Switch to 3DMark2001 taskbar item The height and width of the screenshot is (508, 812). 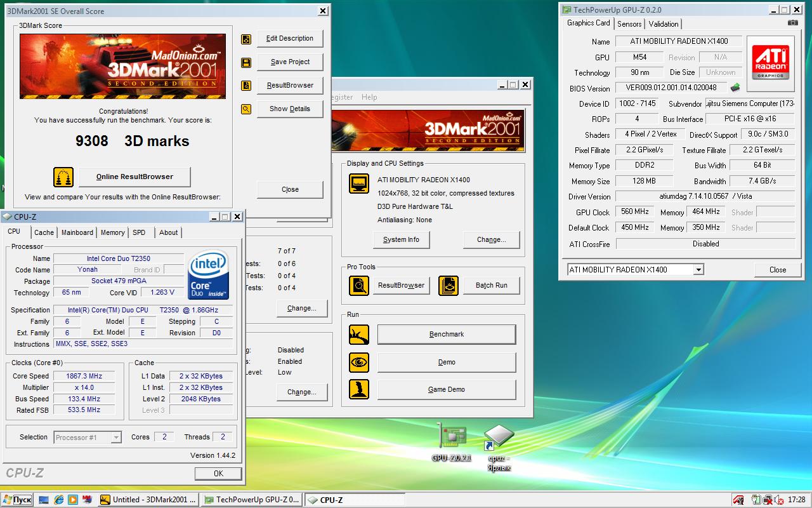coord(149,500)
